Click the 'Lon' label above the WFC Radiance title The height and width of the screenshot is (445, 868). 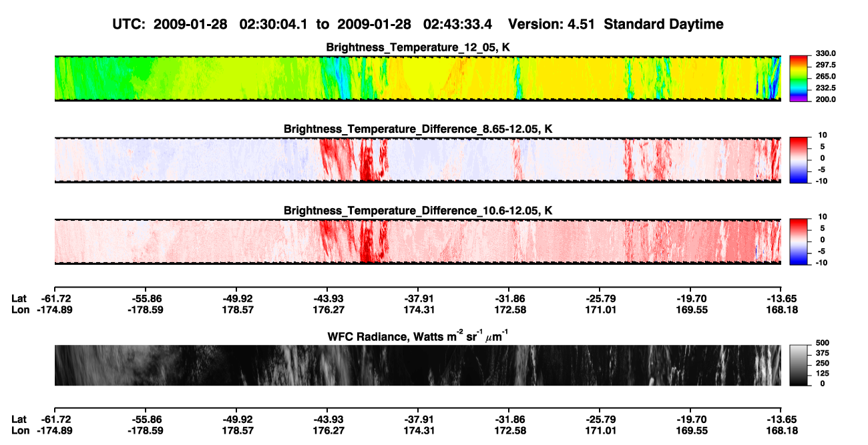point(20,310)
